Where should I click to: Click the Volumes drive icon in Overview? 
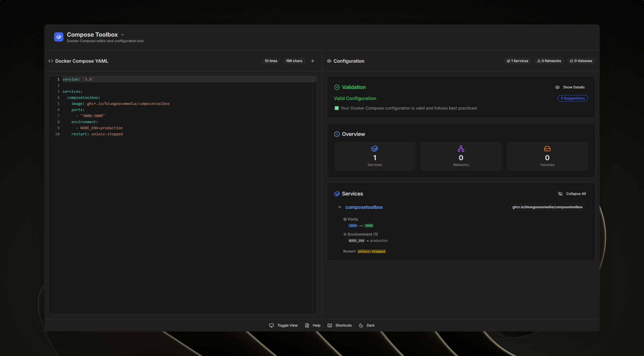pos(547,149)
